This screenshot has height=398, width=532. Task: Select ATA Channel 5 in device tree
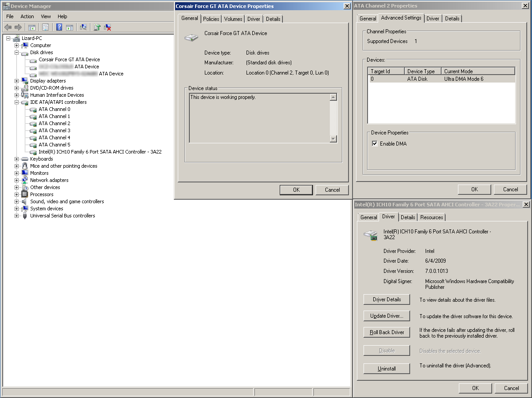pyautogui.click(x=55, y=145)
